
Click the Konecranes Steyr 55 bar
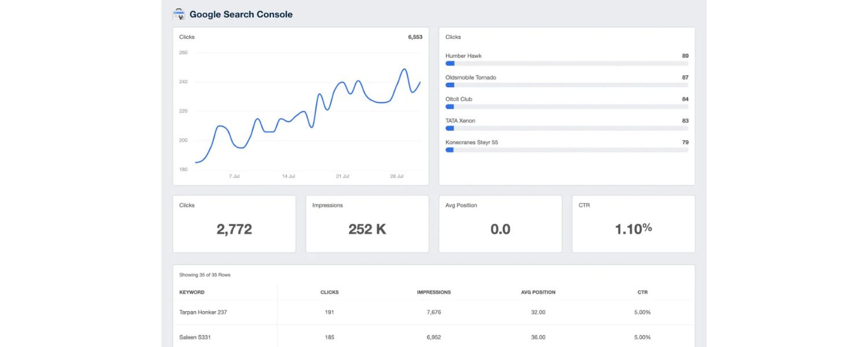point(565,150)
